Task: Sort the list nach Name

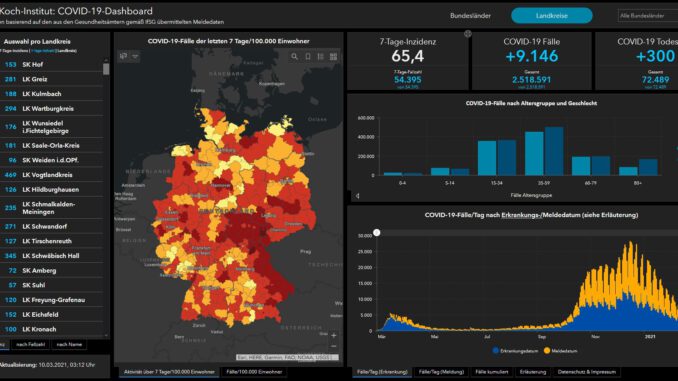Action: tap(69, 345)
